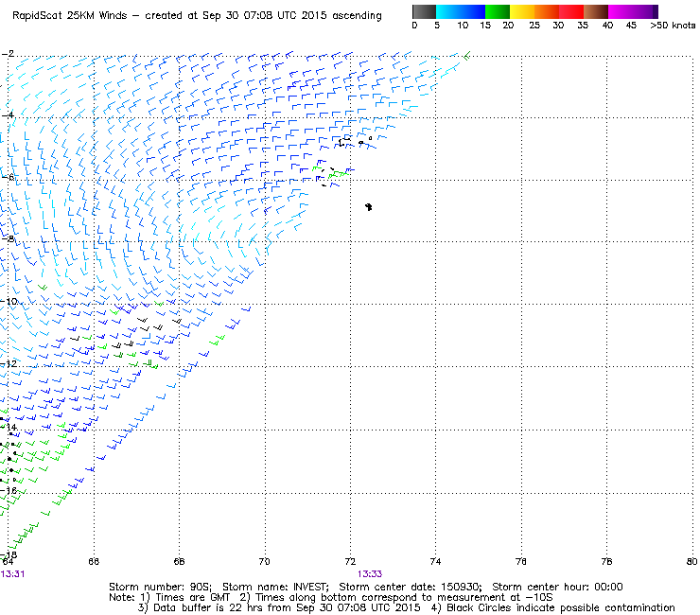Click longitude axis label 74

(435, 561)
